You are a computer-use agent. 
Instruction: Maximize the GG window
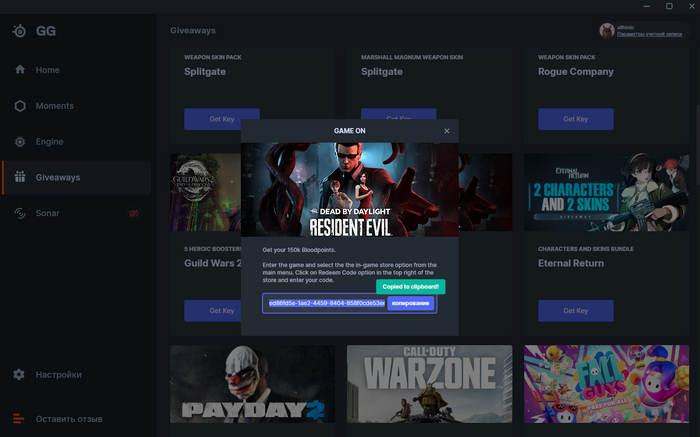point(669,6)
